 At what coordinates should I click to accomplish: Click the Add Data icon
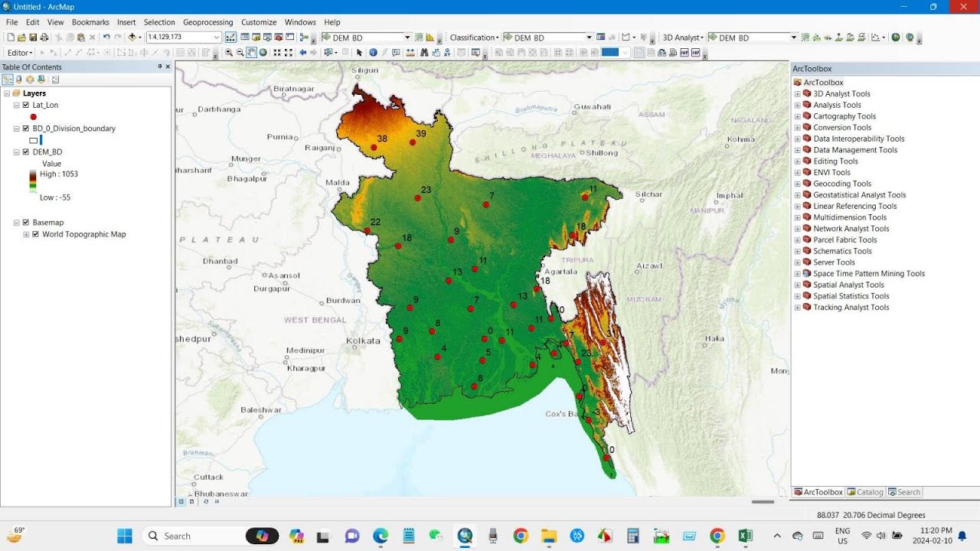tap(132, 37)
